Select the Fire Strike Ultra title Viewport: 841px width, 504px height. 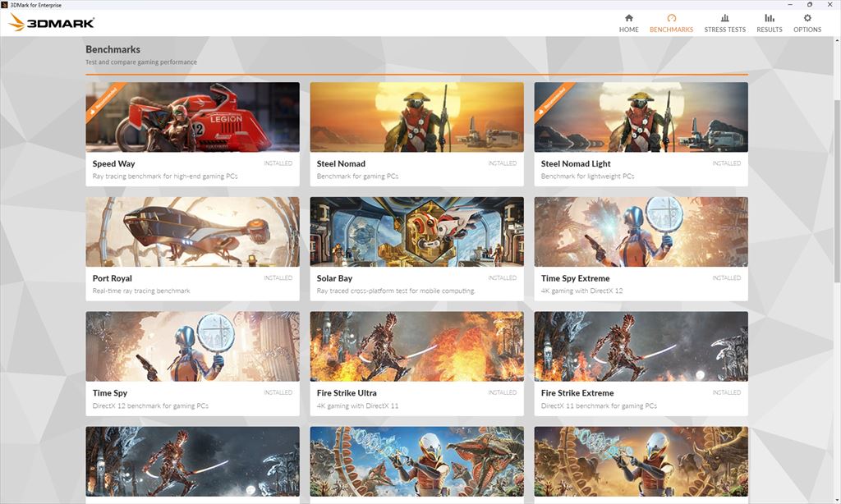(347, 393)
